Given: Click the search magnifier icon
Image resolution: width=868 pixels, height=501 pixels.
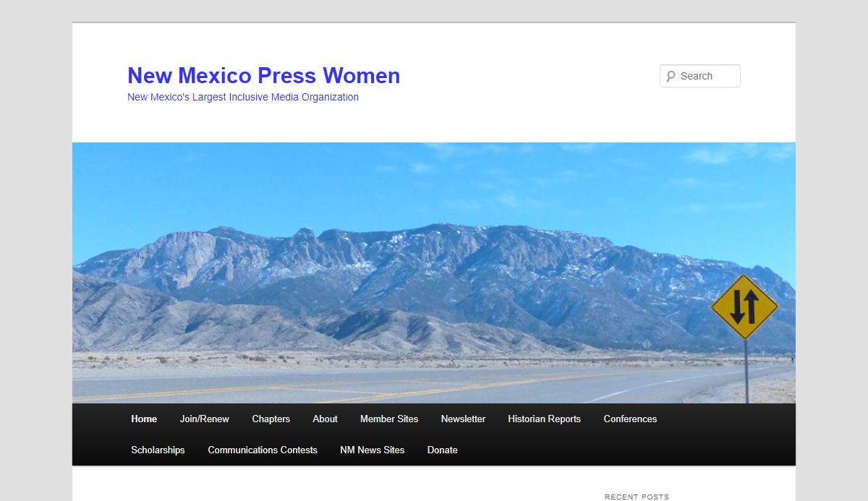Looking at the screenshot, I should (x=671, y=76).
